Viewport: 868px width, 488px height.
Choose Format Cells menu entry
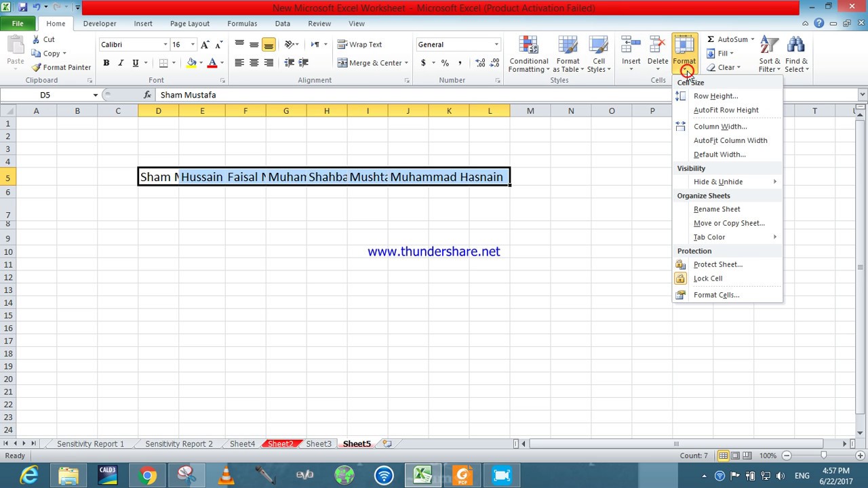[728, 295]
